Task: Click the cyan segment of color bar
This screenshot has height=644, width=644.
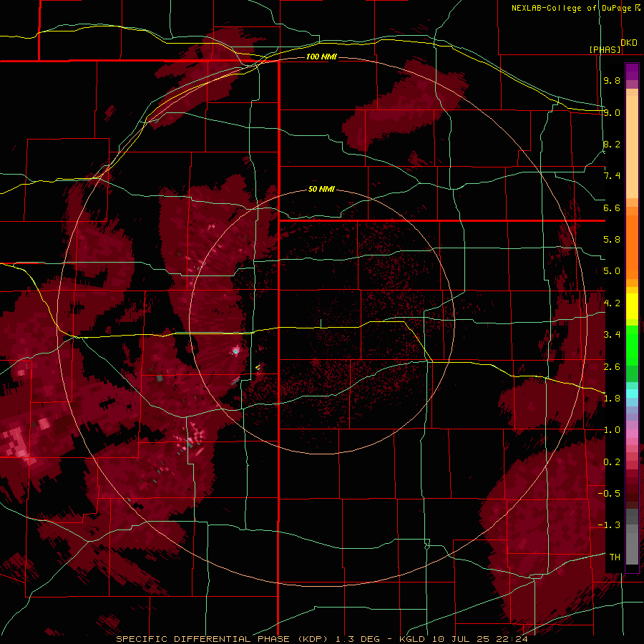Action: pos(632,394)
